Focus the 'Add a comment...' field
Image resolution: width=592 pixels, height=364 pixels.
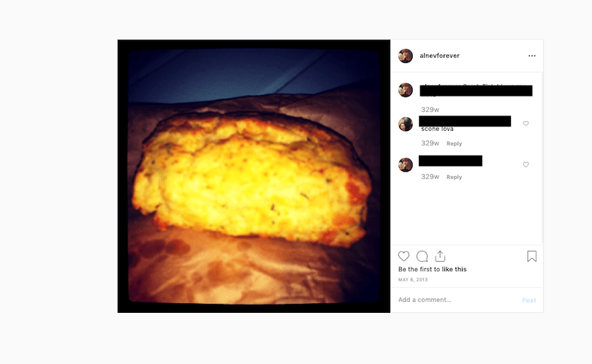(x=457, y=300)
